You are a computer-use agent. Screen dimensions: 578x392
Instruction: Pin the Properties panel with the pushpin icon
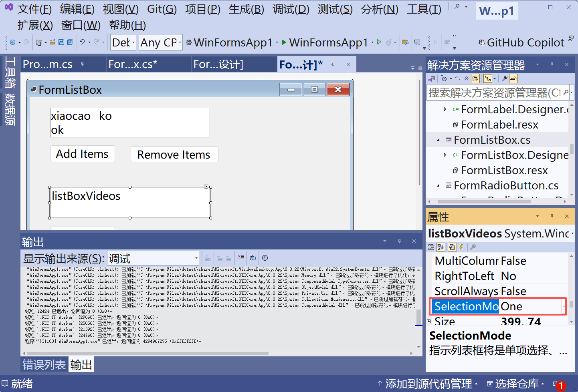(x=552, y=216)
